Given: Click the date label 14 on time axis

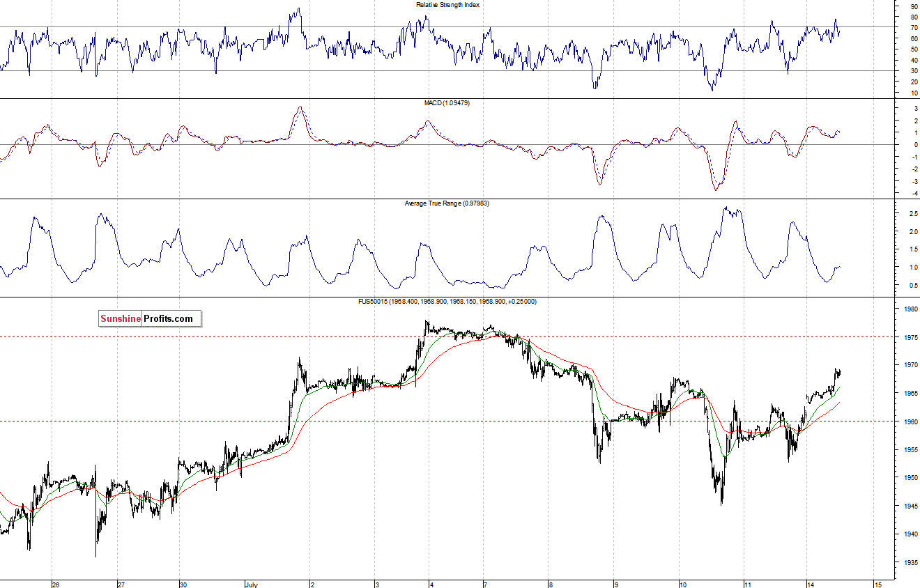Looking at the screenshot, I should tap(812, 584).
